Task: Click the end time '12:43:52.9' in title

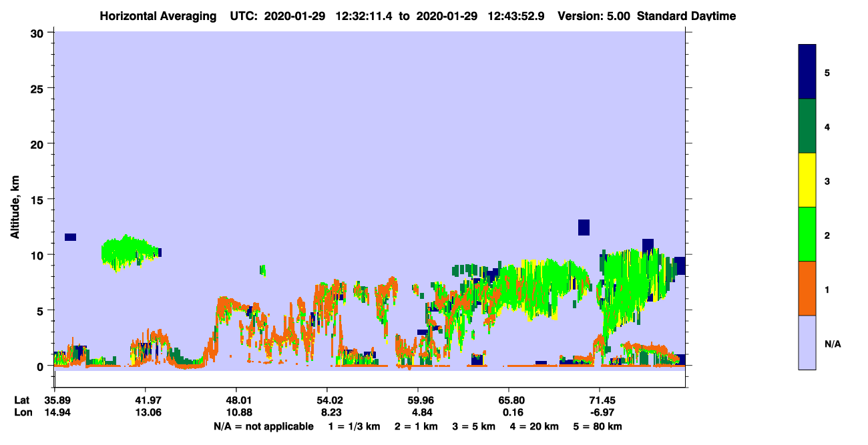Action: (517, 16)
